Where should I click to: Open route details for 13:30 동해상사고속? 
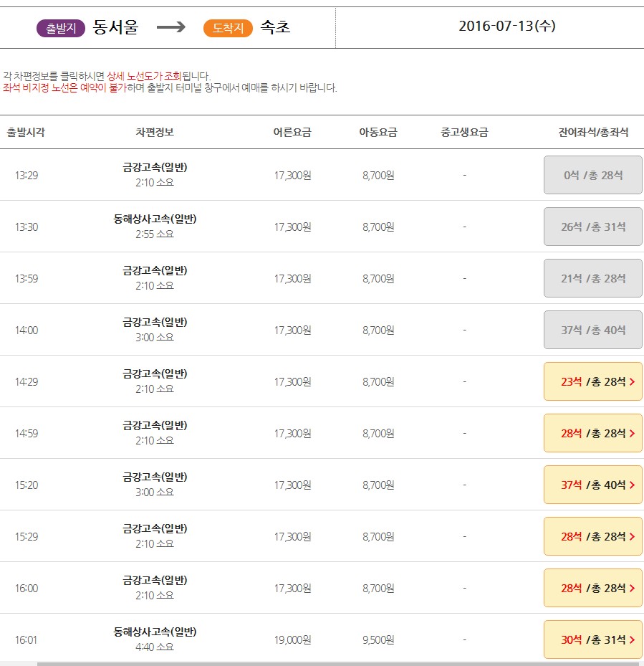pos(155,219)
